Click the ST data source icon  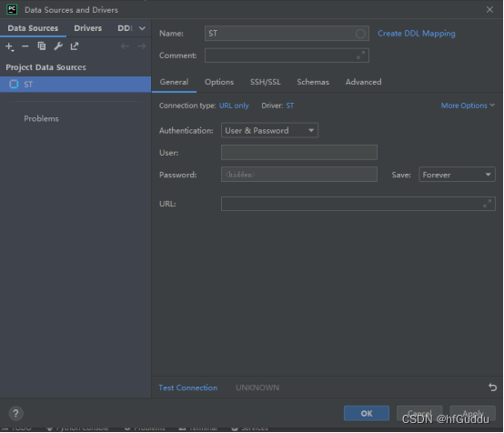point(14,85)
